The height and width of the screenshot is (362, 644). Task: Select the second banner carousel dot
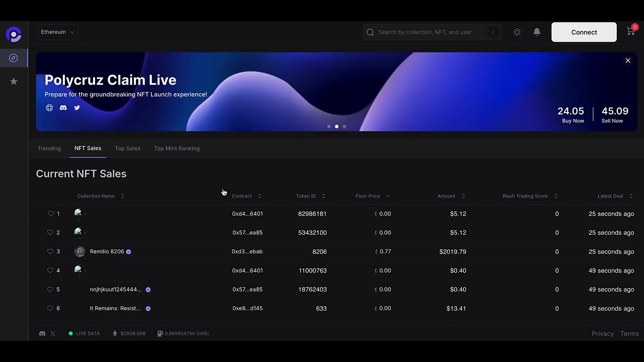337,127
